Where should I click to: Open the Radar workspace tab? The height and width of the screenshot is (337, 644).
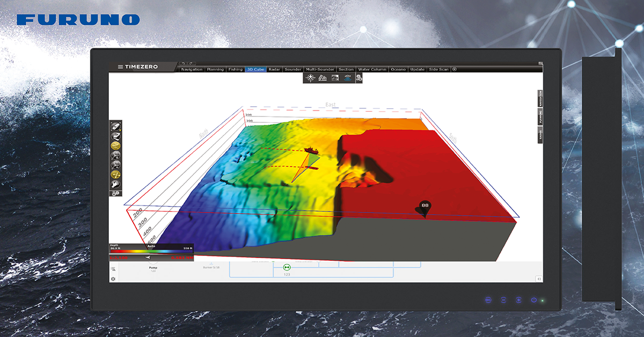[x=274, y=69]
